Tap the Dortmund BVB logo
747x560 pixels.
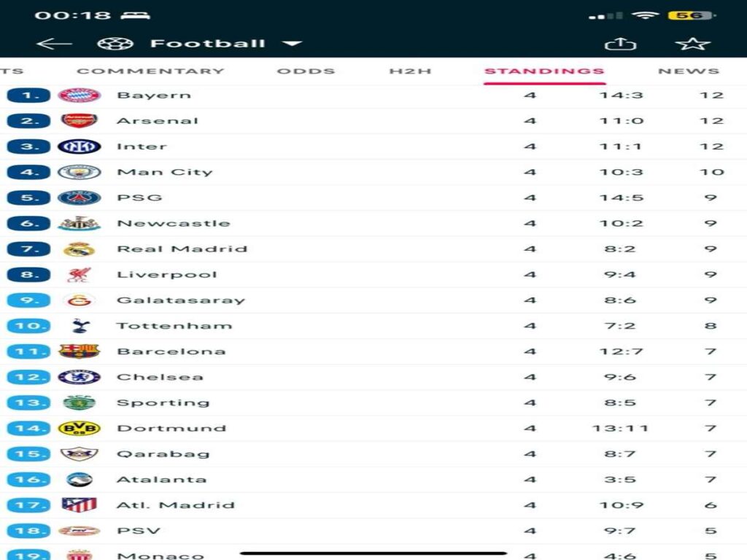(79, 428)
